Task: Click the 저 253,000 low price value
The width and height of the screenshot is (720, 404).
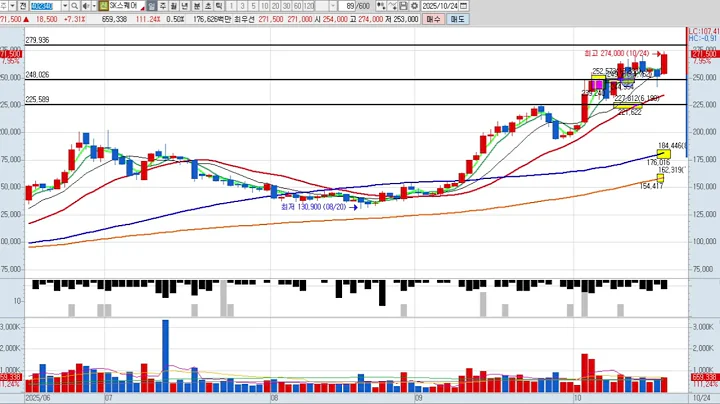Action: [x=402, y=19]
